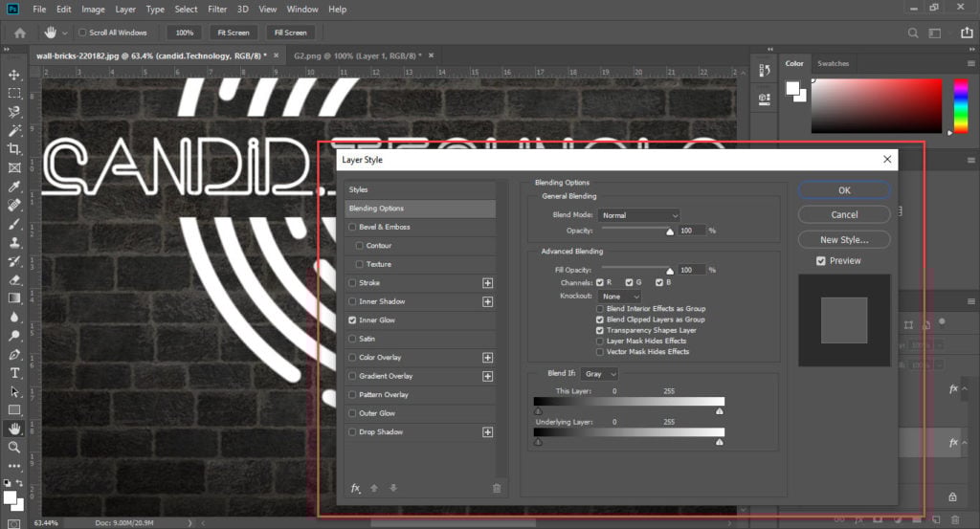
Task: Enable the Outer Glow checkbox
Action: pyautogui.click(x=352, y=413)
